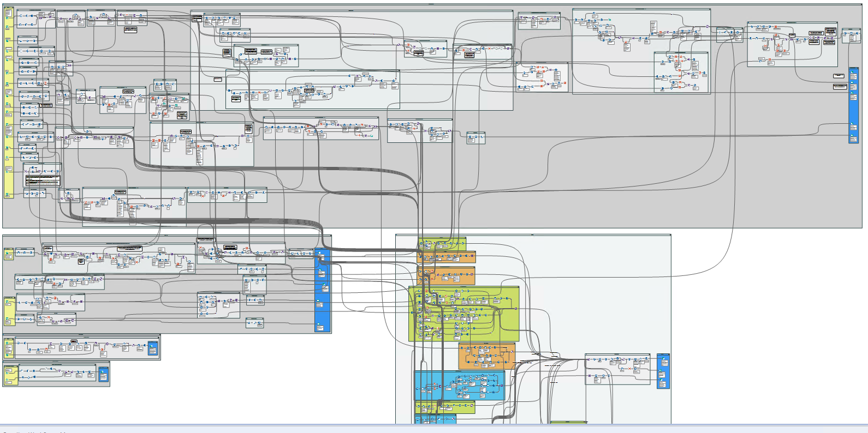Select the upper comment box left of top-right blue container

[839, 75]
